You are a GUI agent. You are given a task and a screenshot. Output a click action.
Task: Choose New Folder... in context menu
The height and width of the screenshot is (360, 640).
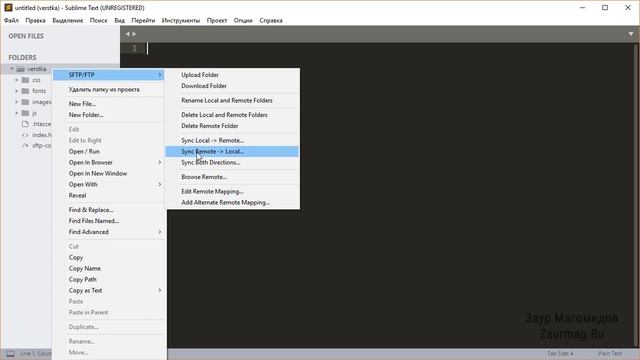(x=109, y=115)
